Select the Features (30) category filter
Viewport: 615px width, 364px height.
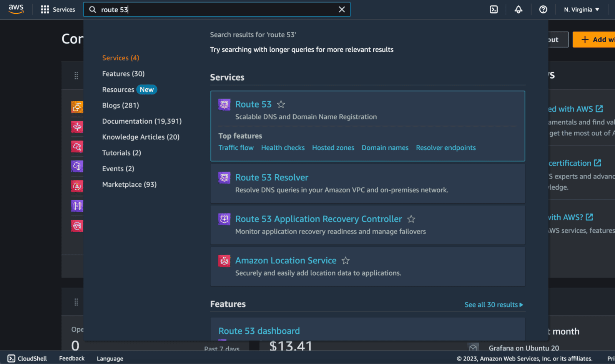point(123,74)
